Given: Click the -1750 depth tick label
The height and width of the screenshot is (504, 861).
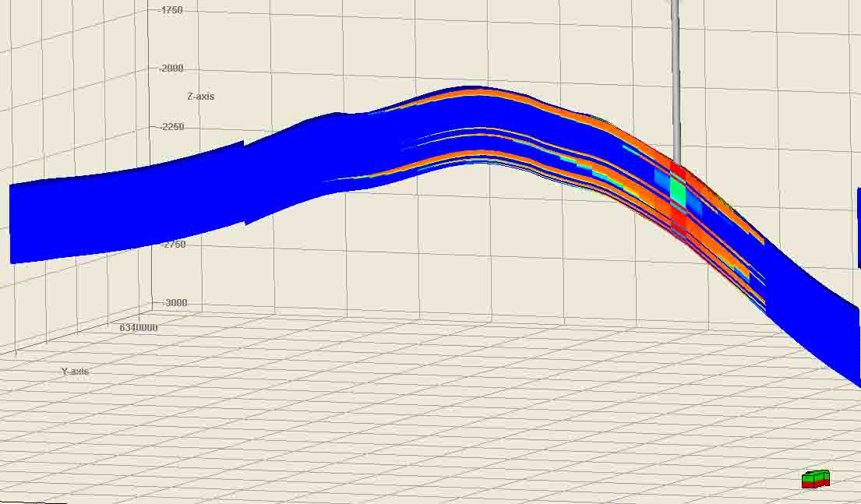Looking at the screenshot, I should click(x=171, y=10).
